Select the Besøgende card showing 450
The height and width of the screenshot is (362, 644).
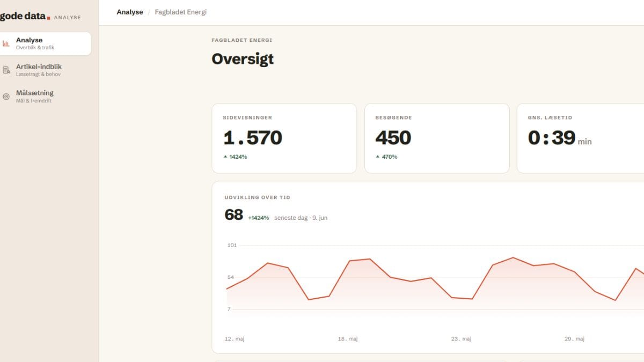pos(437,138)
